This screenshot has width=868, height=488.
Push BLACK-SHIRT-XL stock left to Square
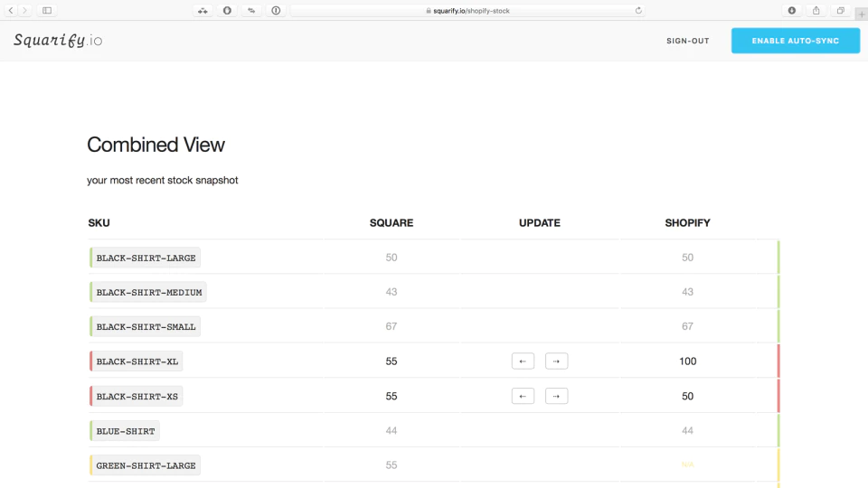coord(523,361)
